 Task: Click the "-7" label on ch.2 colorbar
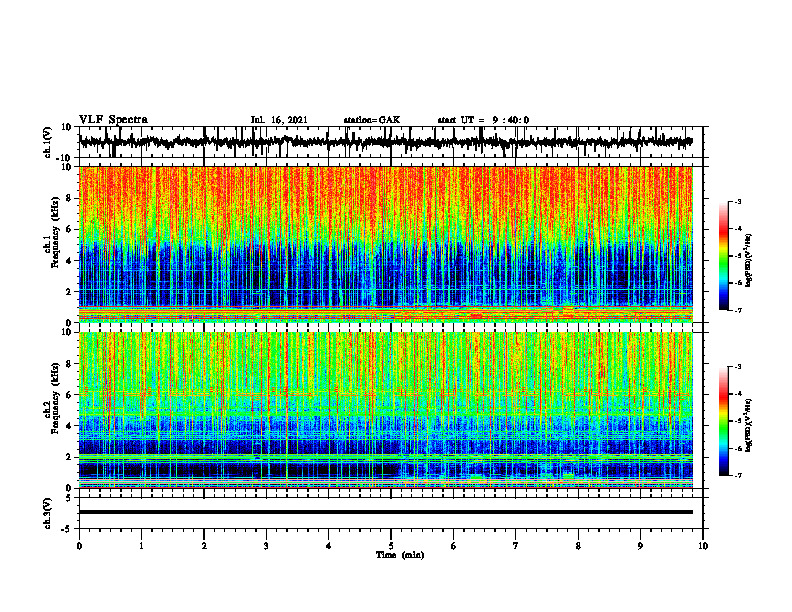(737, 476)
